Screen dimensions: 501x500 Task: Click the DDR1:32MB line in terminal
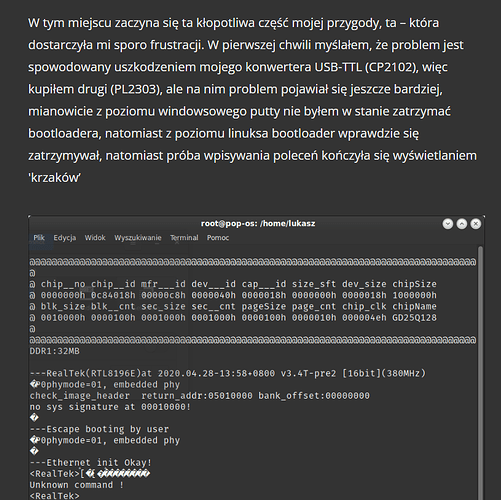pos(55,351)
